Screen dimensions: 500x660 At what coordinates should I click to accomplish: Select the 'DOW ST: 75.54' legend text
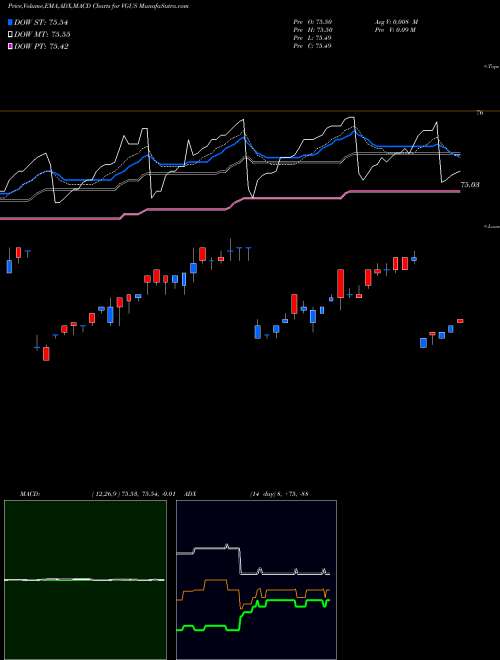coord(41,22)
